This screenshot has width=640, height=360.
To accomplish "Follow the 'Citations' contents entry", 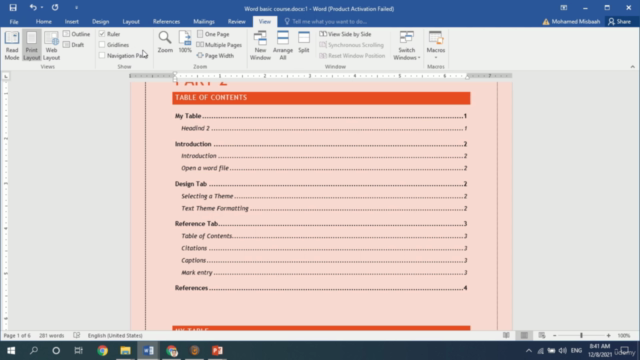I will (x=324, y=248).
